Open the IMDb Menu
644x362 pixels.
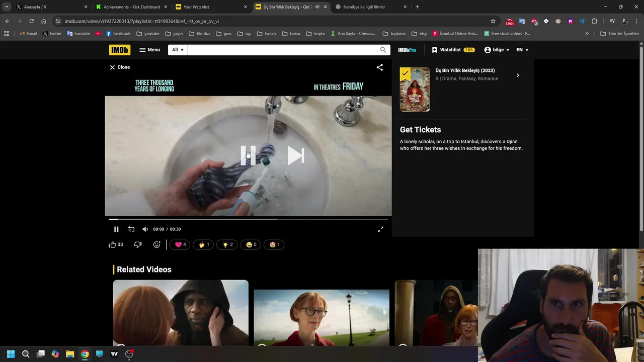click(149, 50)
